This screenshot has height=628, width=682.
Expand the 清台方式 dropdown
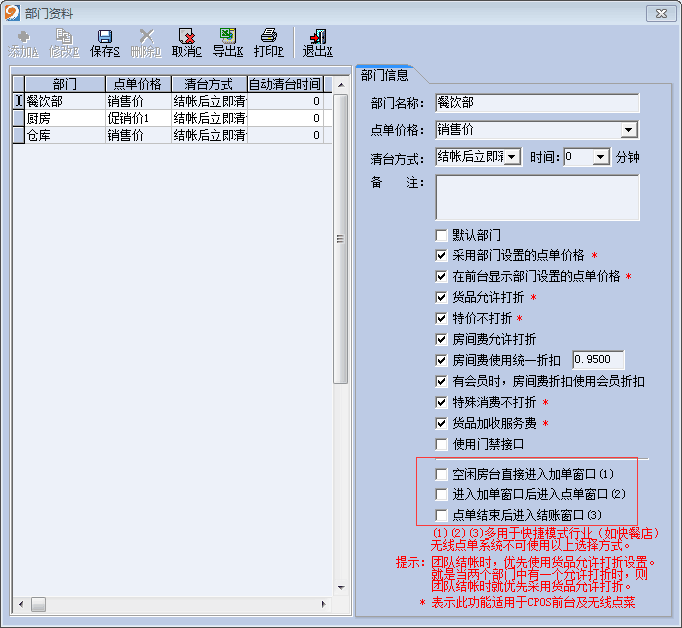pos(512,157)
